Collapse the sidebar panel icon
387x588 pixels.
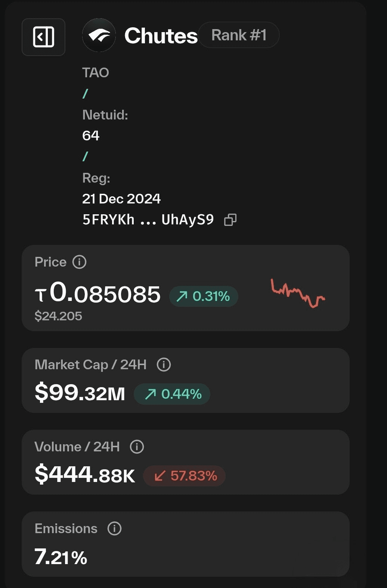pos(43,37)
